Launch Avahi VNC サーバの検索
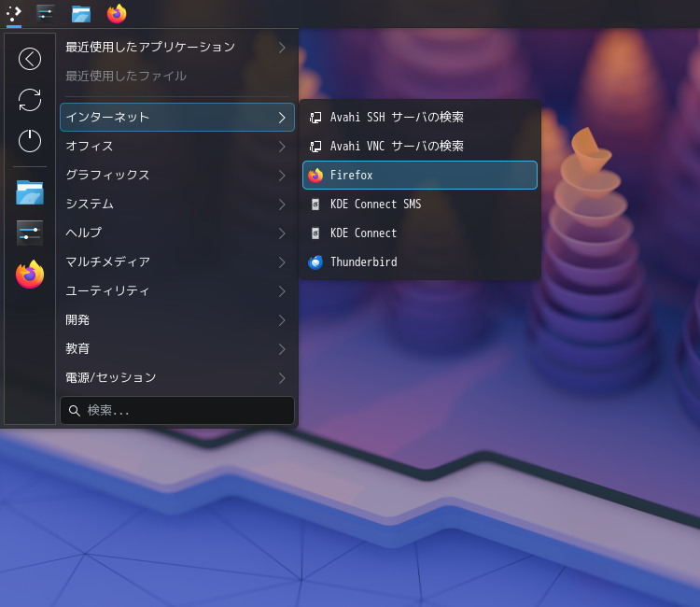The width and height of the screenshot is (700, 607). click(x=420, y=146)
